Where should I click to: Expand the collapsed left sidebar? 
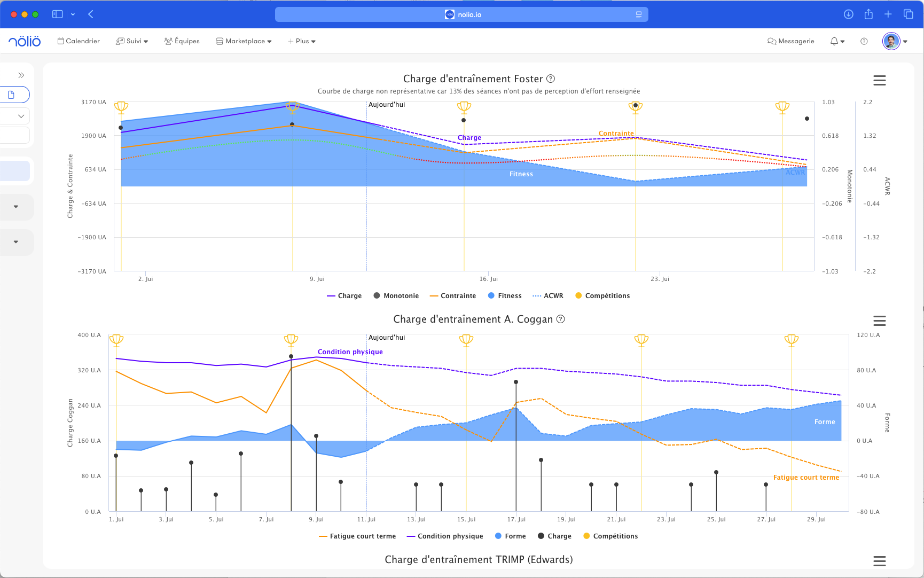[21, 75]
